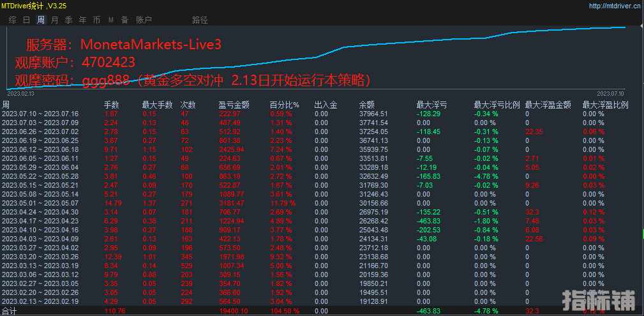Screen dimensions: 644x316
Task: Click max floating loss -165.83
Action: click(428, 176)
